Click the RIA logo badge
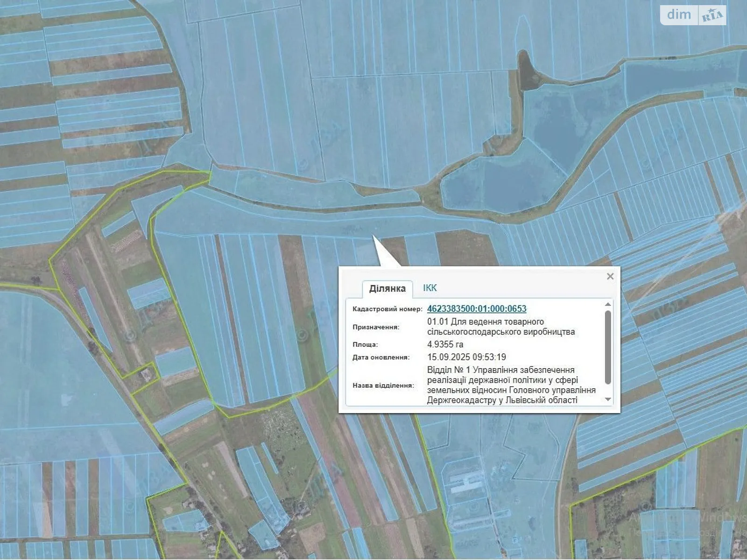This screenshot has height=560, width=747. click(x=712, y=15)
